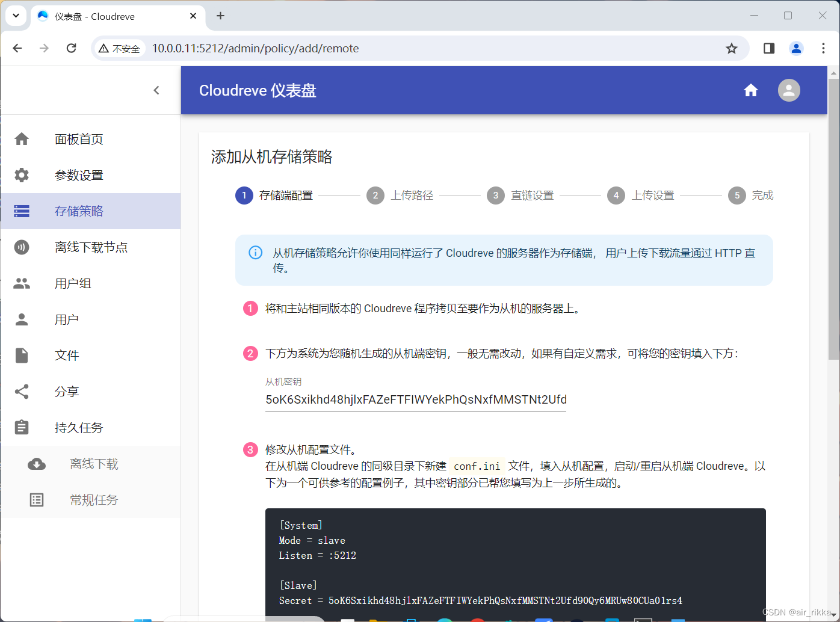Click the home icon in the Cloudreve header
Screen dimensions: 840x622
point(751,90)
